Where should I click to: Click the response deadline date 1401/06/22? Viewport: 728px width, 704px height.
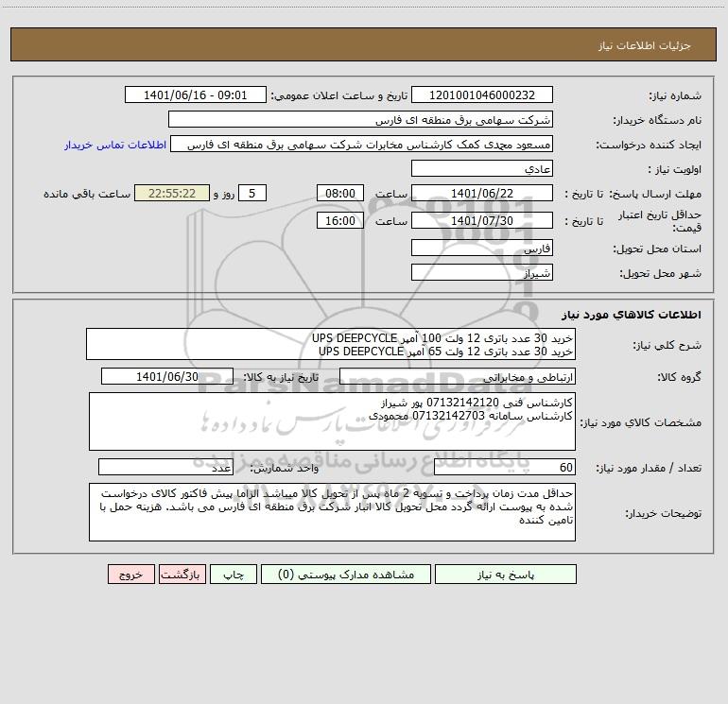(x=482, y=193)
